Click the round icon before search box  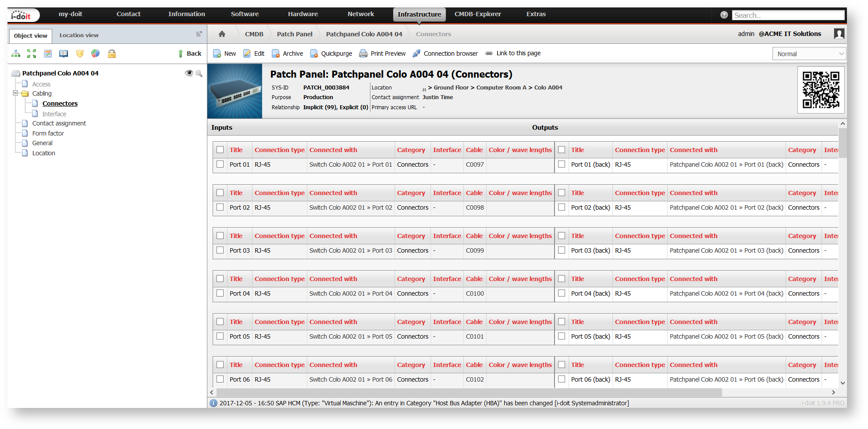point(724,15)
